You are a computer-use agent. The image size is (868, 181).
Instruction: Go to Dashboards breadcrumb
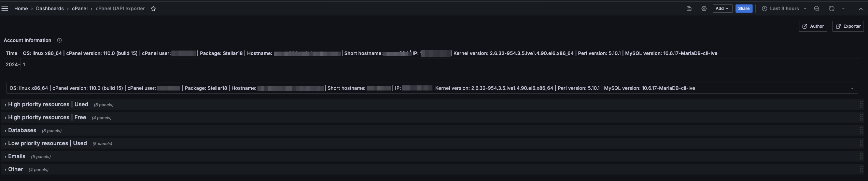[x=50, y=9]
